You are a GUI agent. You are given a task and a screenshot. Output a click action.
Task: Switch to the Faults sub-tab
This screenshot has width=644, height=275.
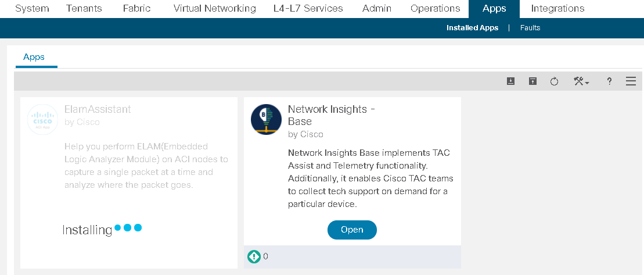pyautogui.click(x=530, y=28)
